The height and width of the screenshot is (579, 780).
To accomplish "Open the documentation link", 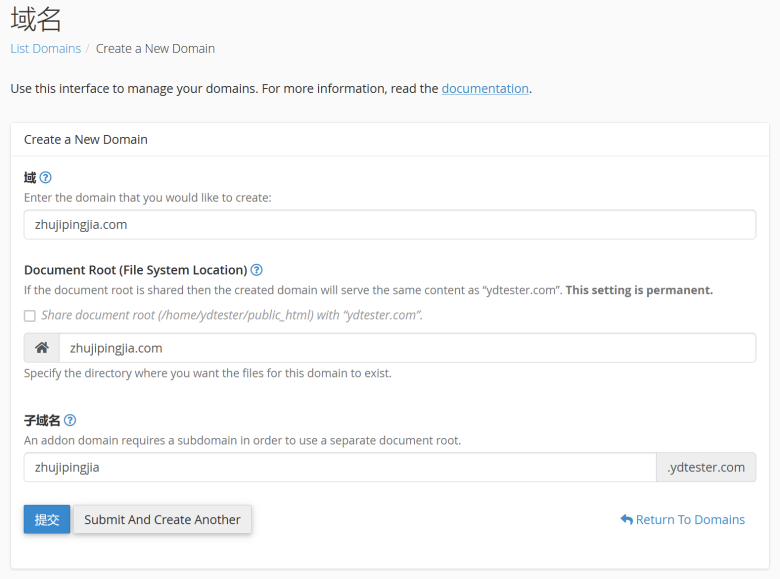I will coord(485,89).
